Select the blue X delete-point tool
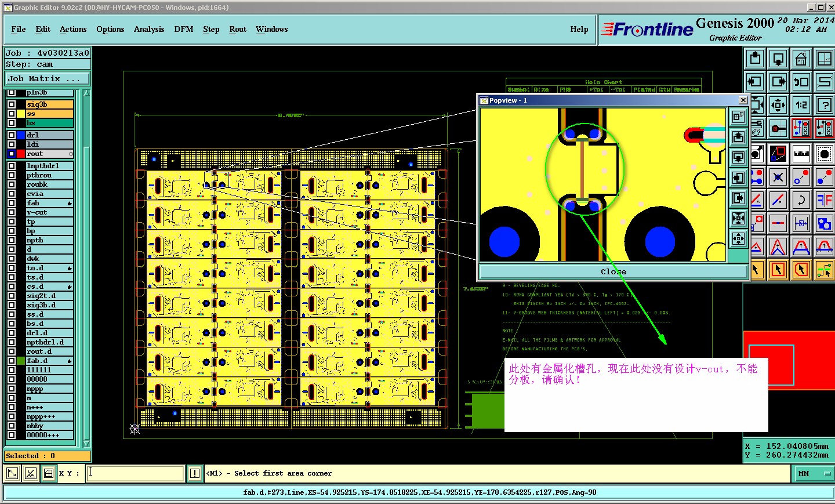 click(778, 177)
